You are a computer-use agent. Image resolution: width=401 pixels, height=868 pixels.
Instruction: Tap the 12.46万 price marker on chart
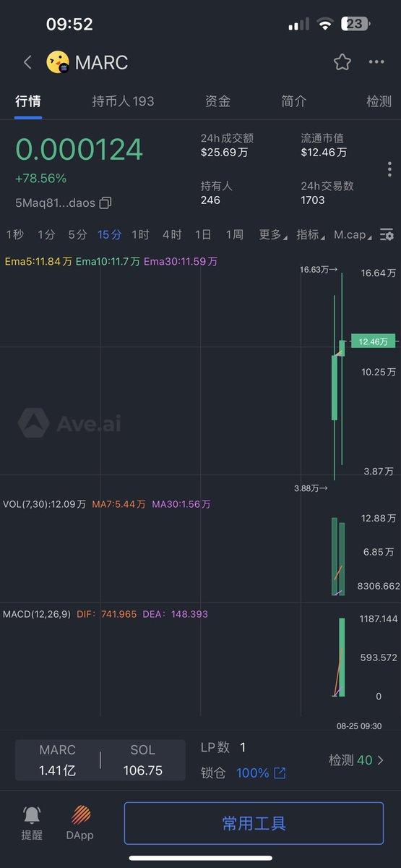[x=373, y=341]
